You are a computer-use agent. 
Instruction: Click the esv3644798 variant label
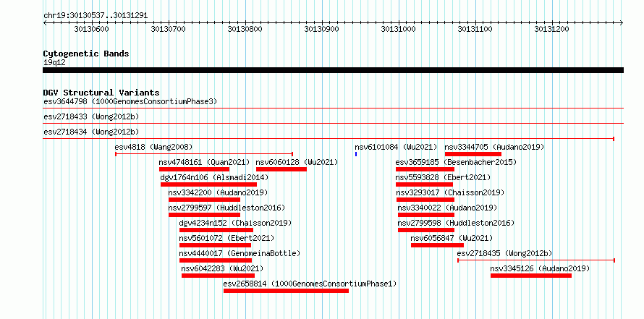coord(130,101)
